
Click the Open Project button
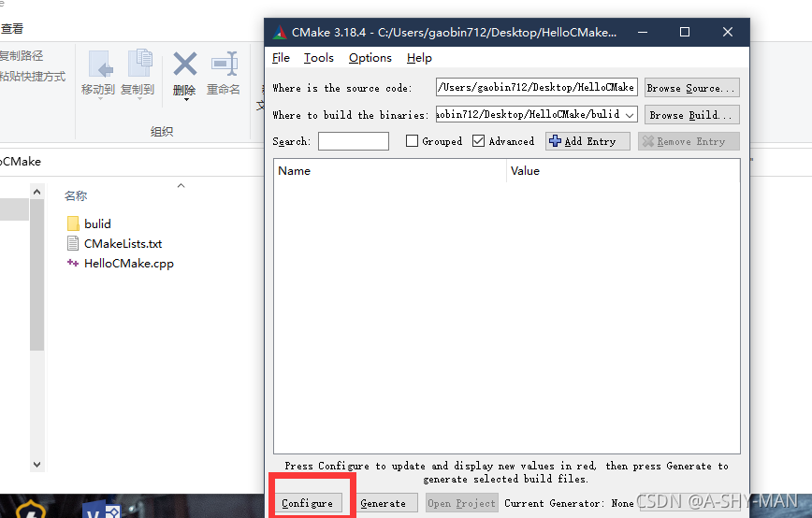pos(461,503)
